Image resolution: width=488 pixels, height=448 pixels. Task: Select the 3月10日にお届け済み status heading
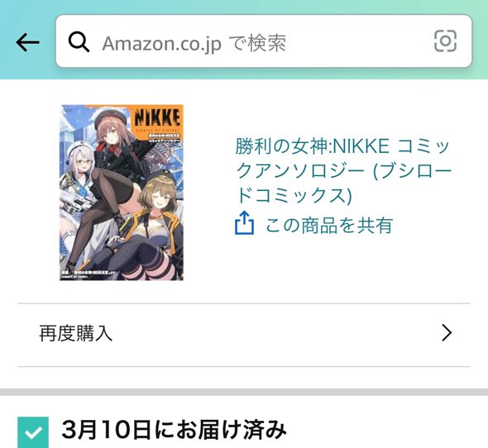[174, 430]
